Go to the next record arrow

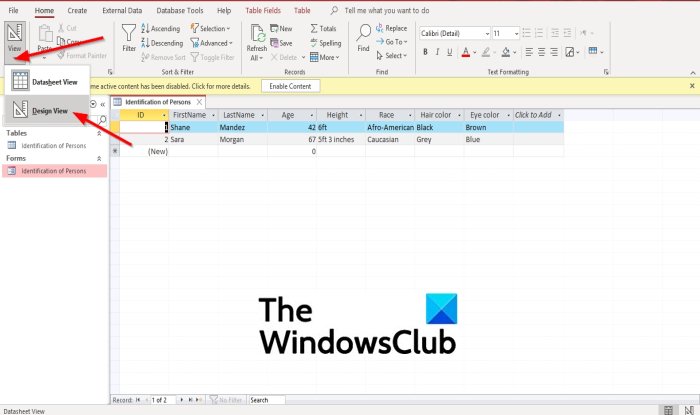[181, 400]
